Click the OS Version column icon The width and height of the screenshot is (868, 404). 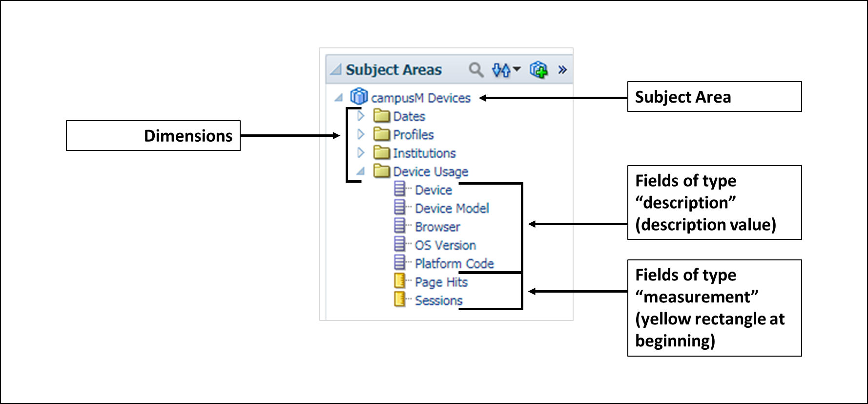400,244
